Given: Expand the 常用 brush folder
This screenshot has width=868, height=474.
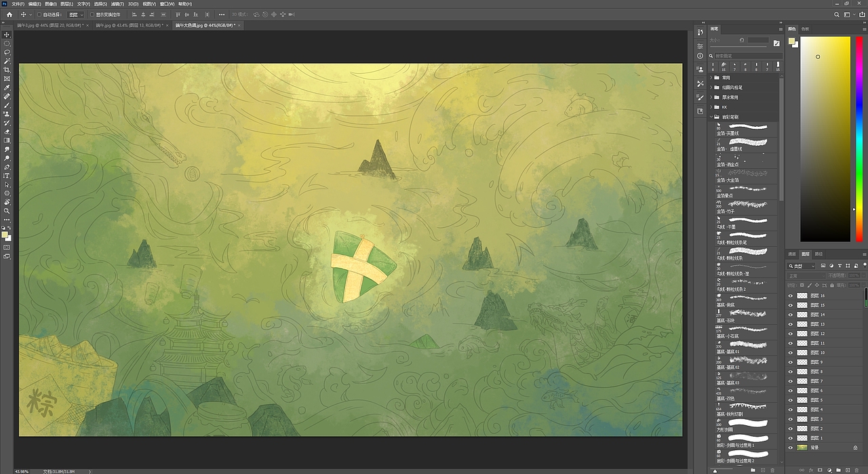Looking at the screenshot, I should tap(711, 78).
